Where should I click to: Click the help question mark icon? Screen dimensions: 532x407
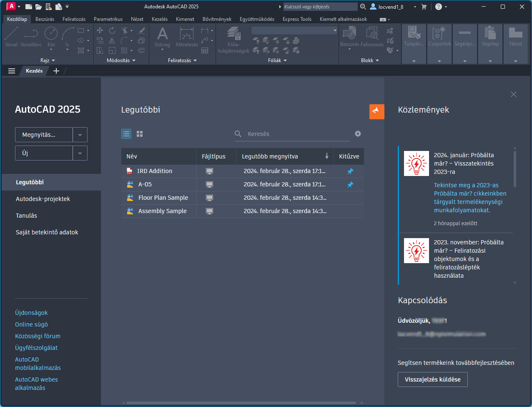[x=438, y=7]
